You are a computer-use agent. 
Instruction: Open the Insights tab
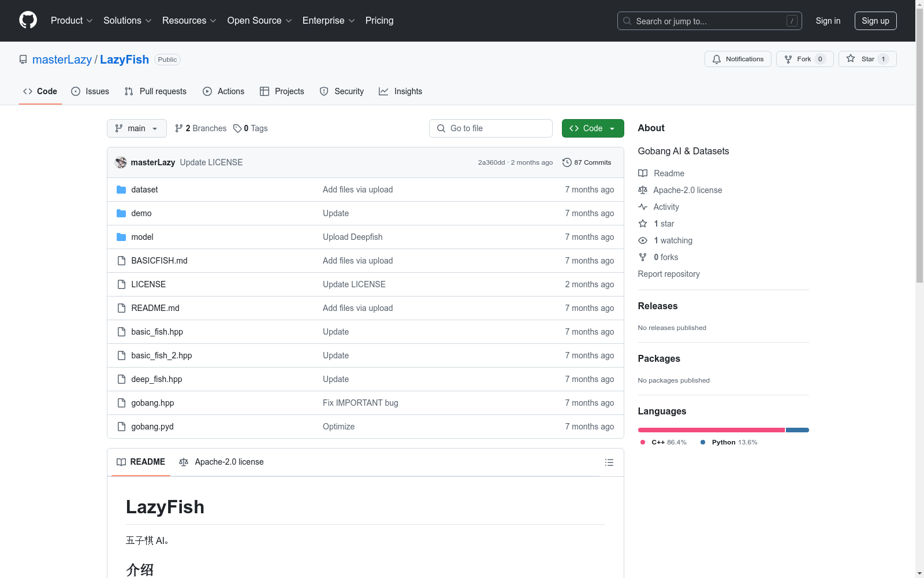(400, 91)
